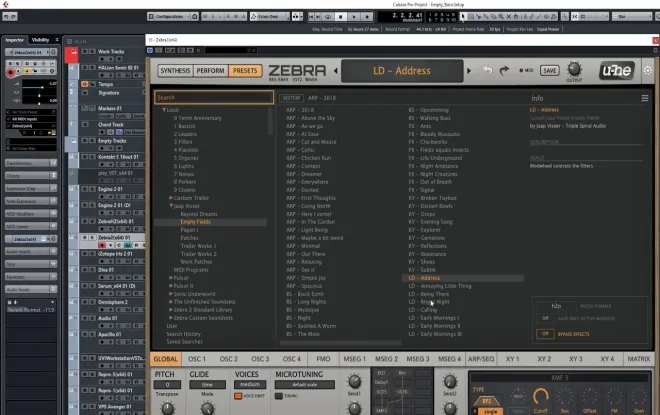Select preset LD - Annoying Little Thing
The height and width of the screenshot is (415, 660).
[440, 286]
